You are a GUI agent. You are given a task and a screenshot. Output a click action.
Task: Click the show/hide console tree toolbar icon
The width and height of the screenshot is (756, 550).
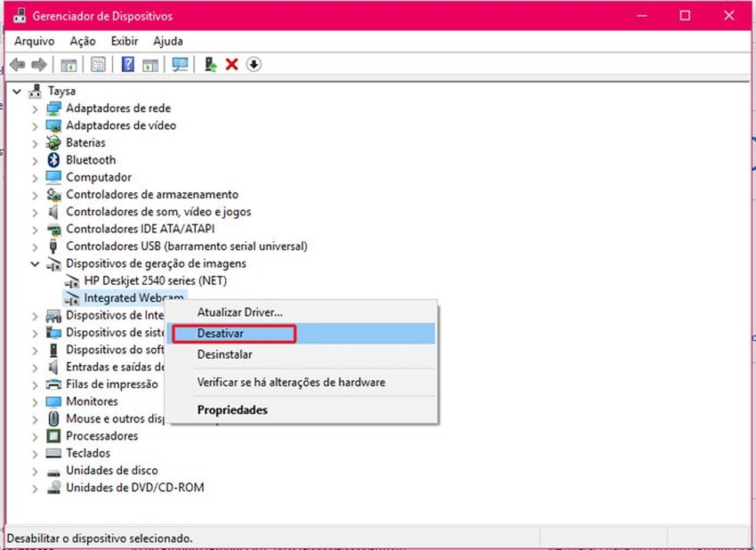[68, 65]
